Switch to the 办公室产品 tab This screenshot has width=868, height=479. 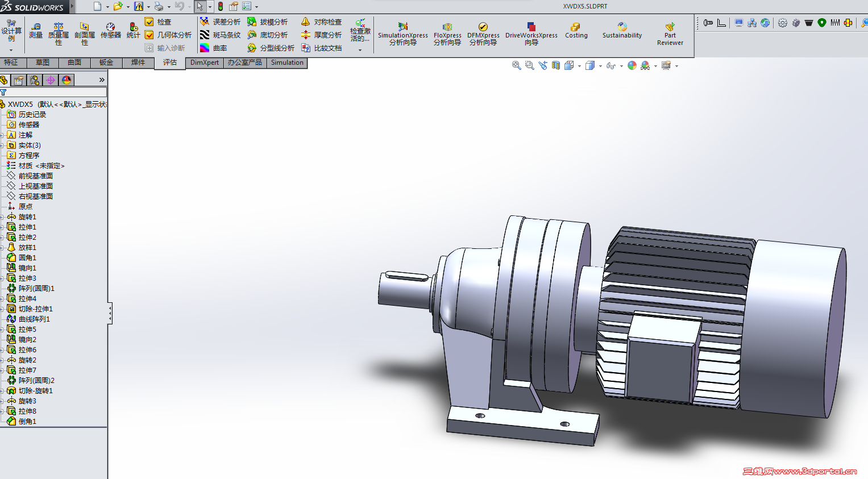point(245,63)
